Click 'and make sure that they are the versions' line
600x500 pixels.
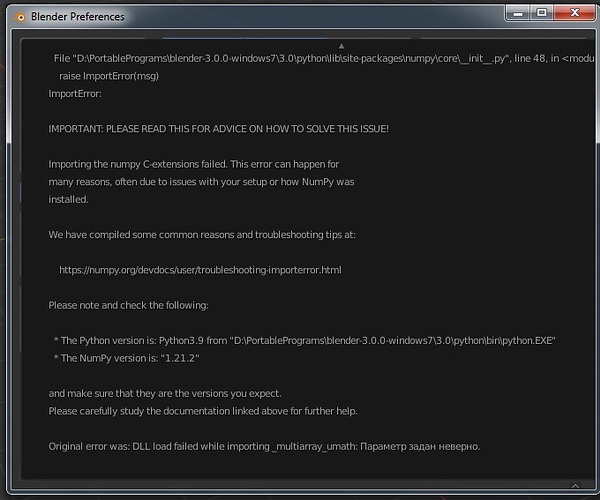[165, 394]
